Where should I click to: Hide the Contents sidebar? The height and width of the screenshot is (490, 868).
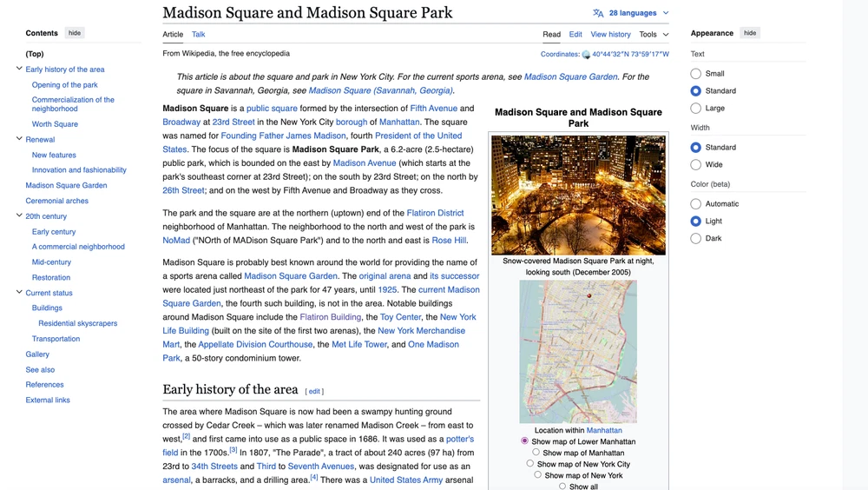[75, 33]
